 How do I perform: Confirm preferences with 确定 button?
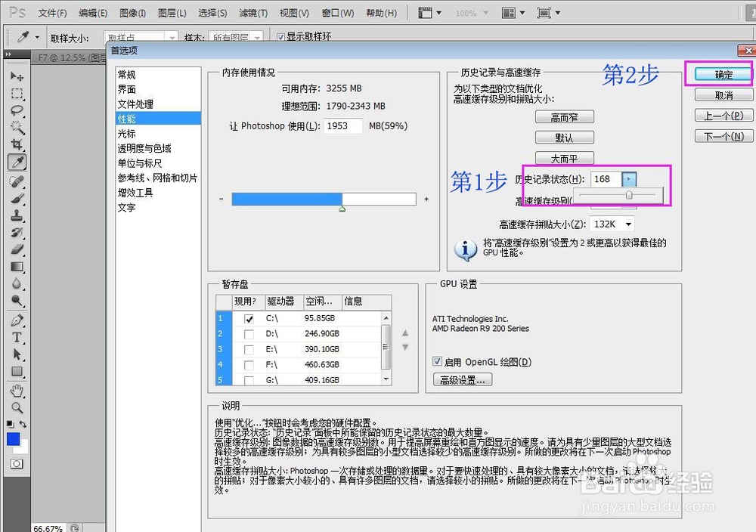(723, 75)
